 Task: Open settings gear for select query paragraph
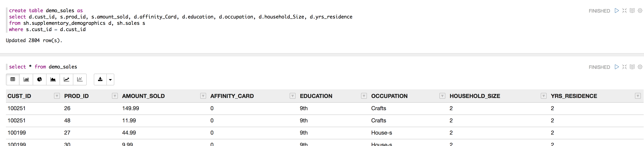[640, 67]
